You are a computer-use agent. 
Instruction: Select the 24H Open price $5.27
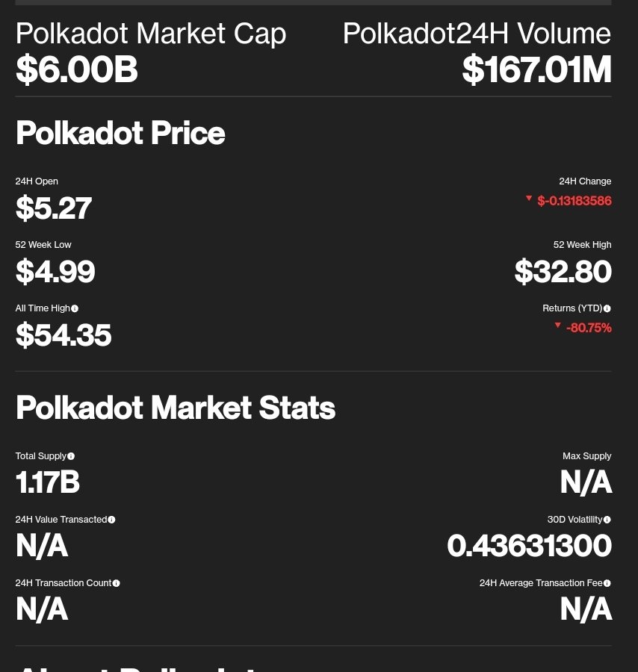54,208
